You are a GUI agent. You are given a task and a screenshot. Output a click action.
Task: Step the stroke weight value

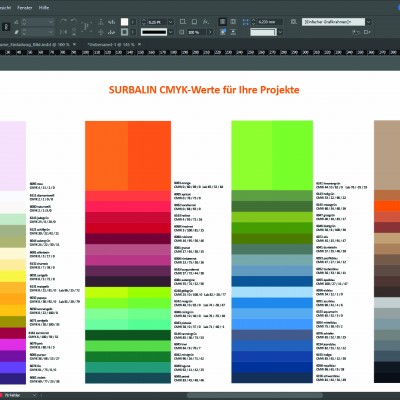tap(144, 22)
